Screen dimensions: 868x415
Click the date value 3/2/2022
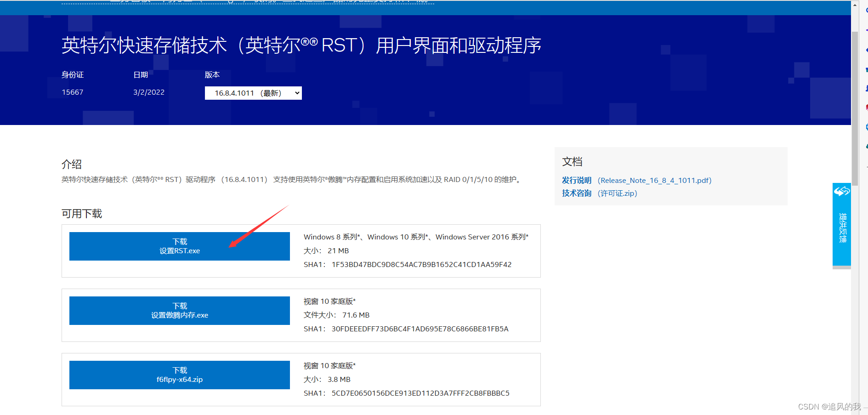coord(149,92)
